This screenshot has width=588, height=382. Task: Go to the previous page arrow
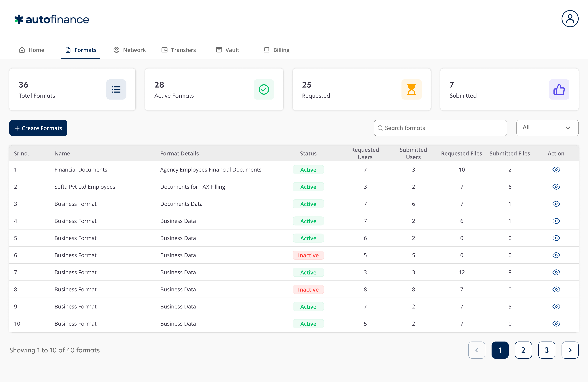(x=477, y=350)
